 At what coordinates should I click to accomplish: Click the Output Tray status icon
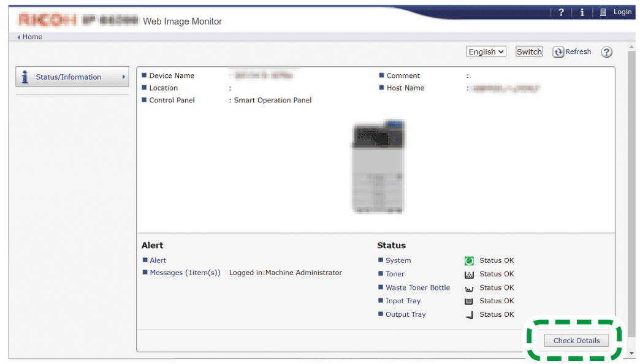pyautogui.click(x=469, y=314)
